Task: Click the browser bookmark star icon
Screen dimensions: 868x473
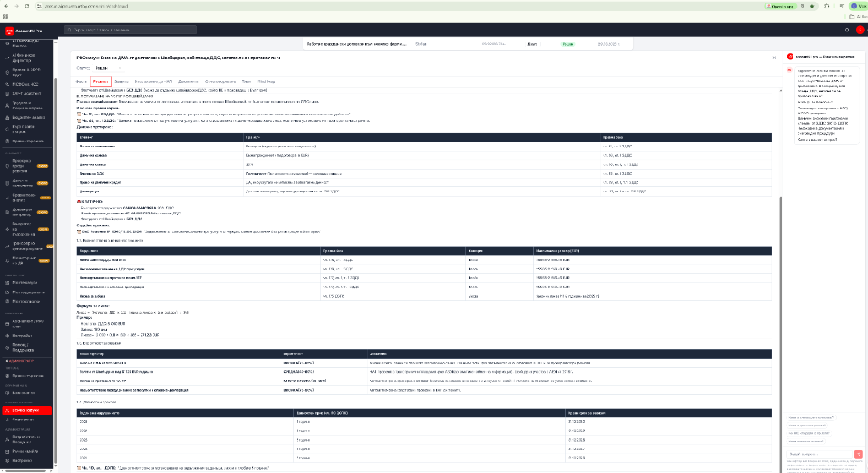Action: pos(812,6)
